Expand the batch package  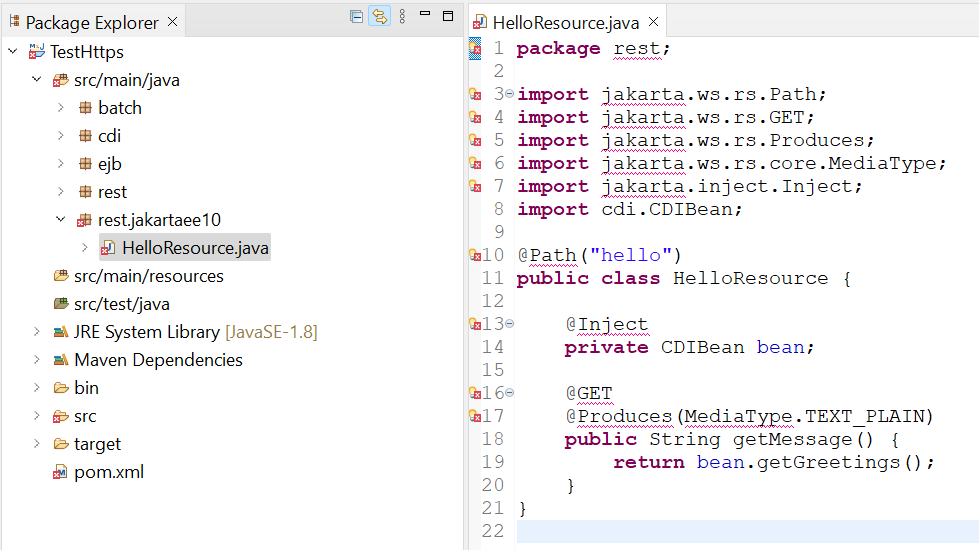coord(60,108)
